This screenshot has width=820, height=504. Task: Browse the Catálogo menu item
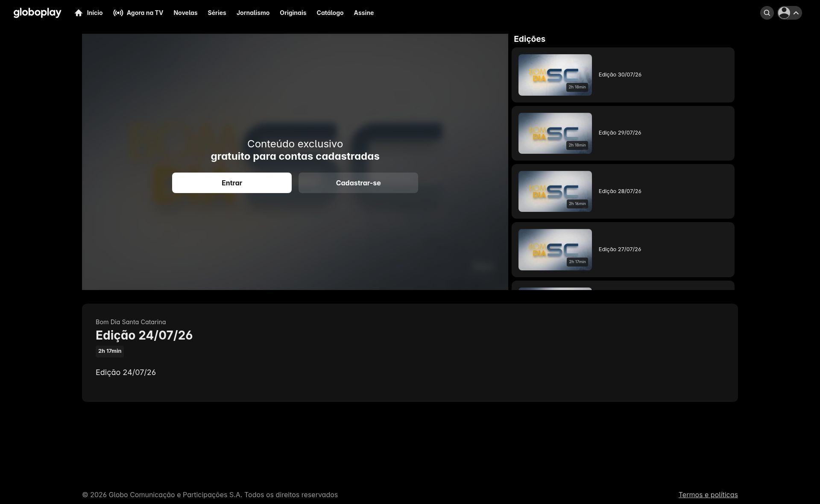pyautogui.click(x=330, y=13)
